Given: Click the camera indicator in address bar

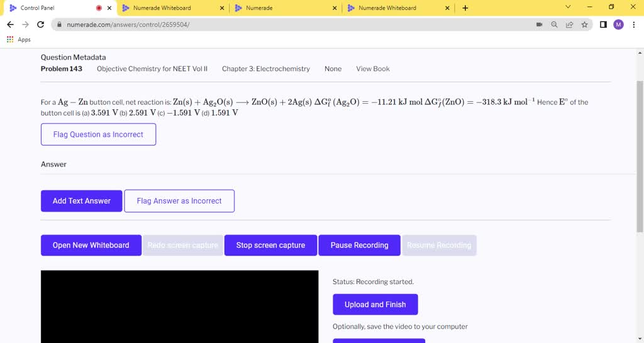Looking at the screenshot, I should (x=539, y=24).
